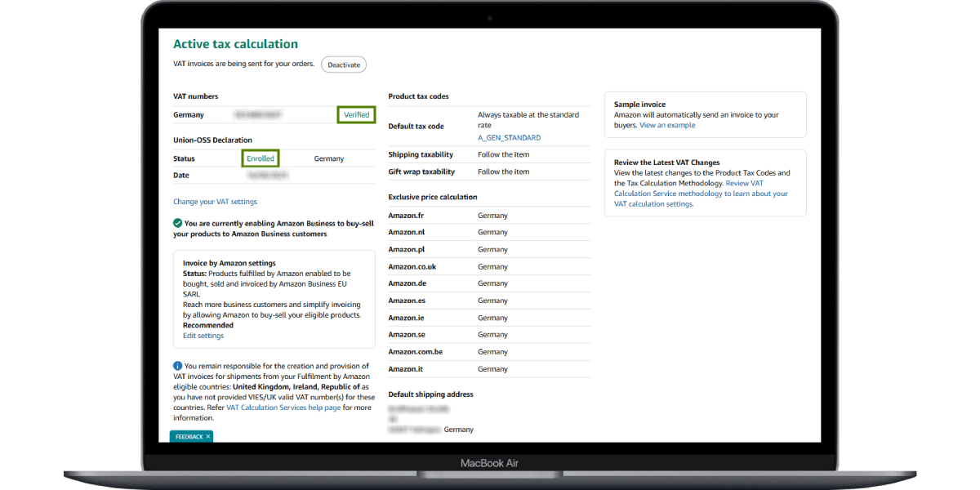Click the Deactivate button
The width and height of the screenshot is (980, 490).
344,65
